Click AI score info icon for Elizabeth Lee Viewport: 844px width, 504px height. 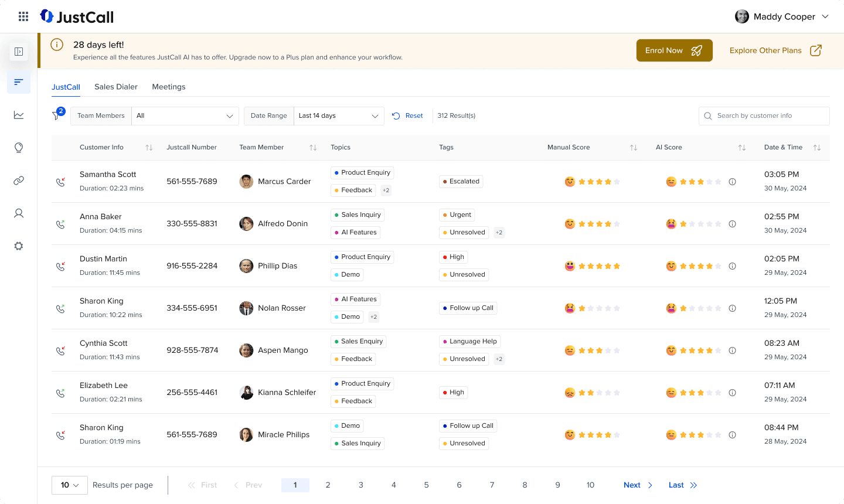pos(732,393)
